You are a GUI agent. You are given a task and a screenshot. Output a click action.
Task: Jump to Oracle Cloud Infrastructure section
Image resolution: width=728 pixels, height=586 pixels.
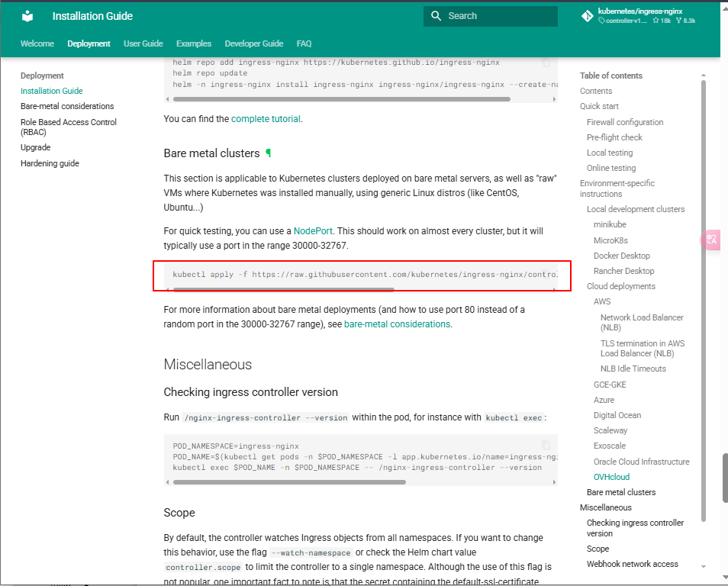[x=641, y=462]
